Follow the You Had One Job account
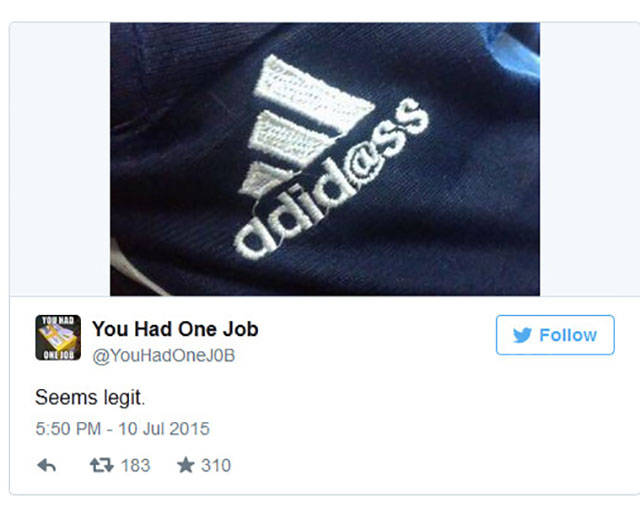This screenshot has width=640, height=507. (555, 335)
